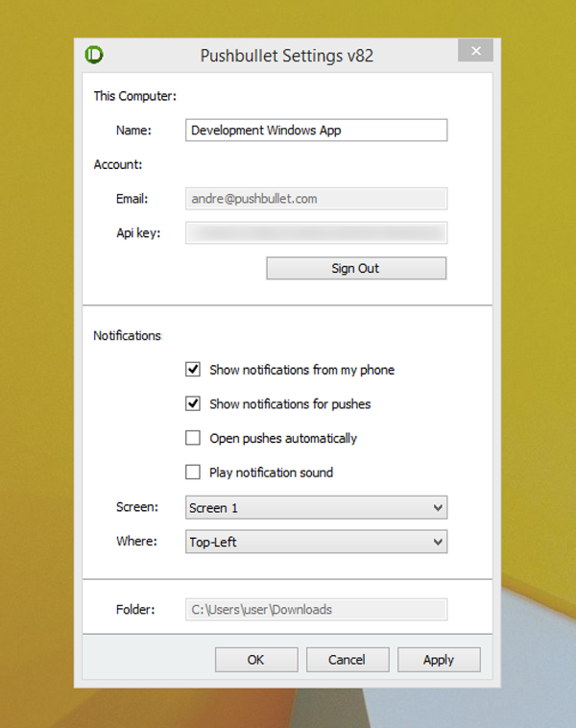This screenshot has height=728, width=576.
Task: Click the 'Account:' heading
Action: point(118,164)
